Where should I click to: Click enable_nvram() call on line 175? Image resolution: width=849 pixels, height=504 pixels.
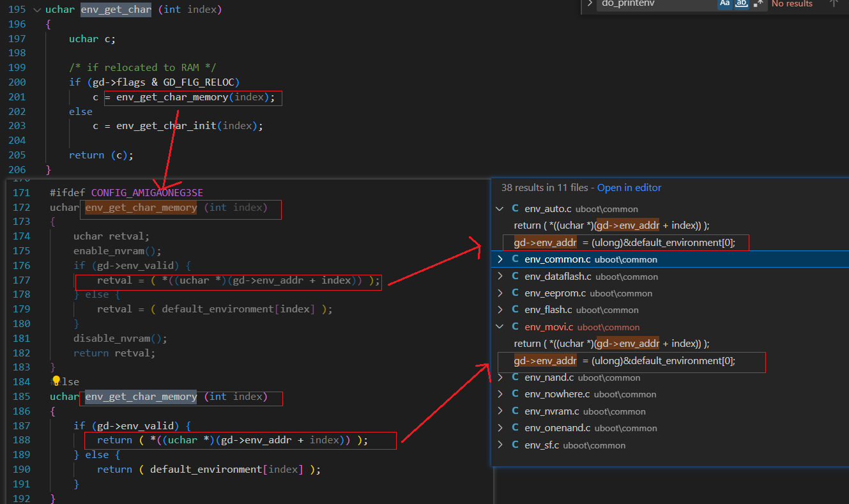tap(118, 251)
